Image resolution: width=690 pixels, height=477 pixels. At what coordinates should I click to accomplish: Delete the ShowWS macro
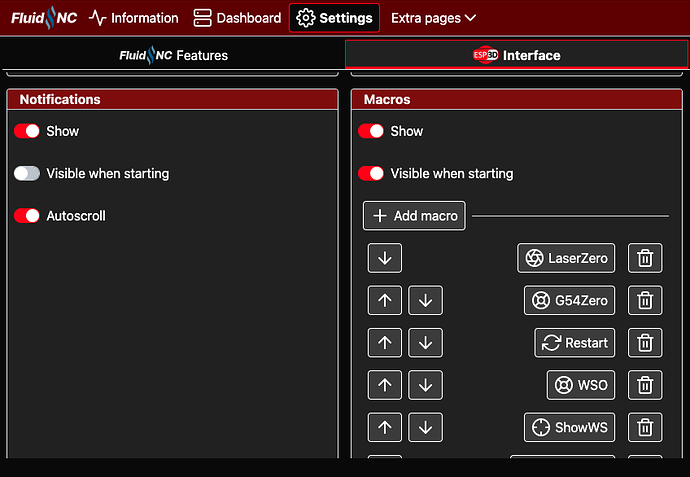(x=645, y=427)
